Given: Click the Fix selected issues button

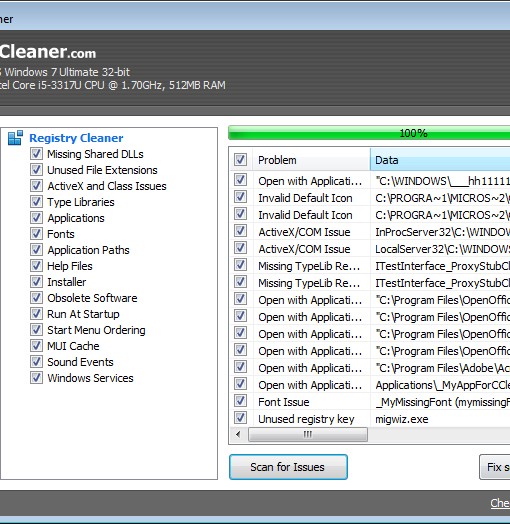Looking at the screenshot, I should (495, 467).
